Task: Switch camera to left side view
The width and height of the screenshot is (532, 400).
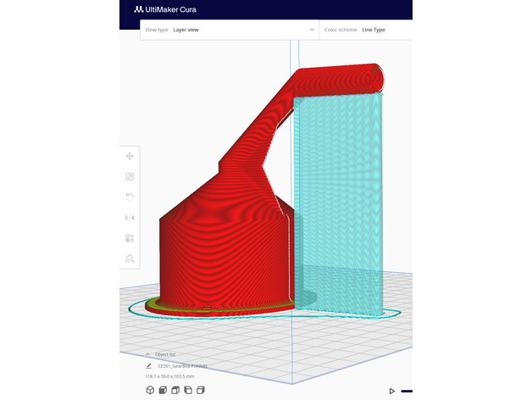Action: (x=188, y=390)
